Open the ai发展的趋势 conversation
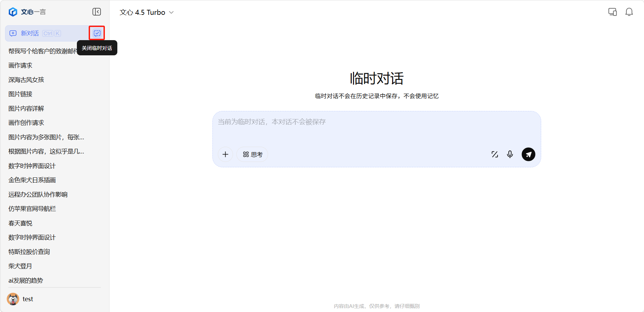 pyautogui.click(x=26, y=280)
